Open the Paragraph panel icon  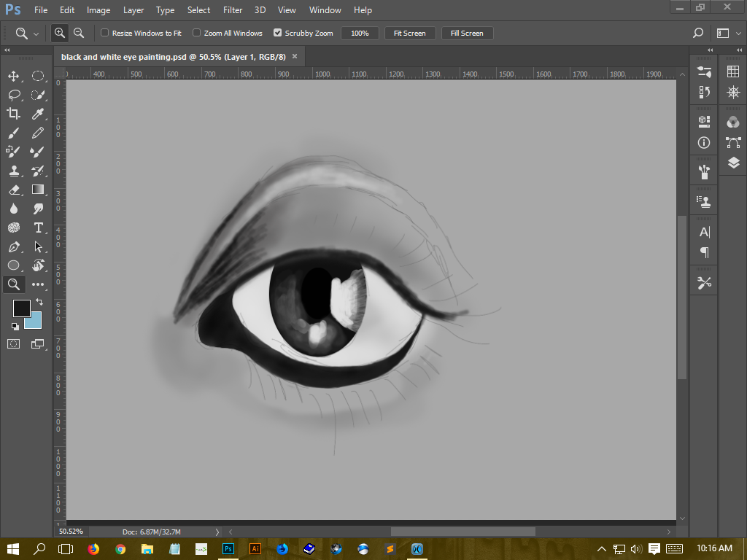point(703,252)
